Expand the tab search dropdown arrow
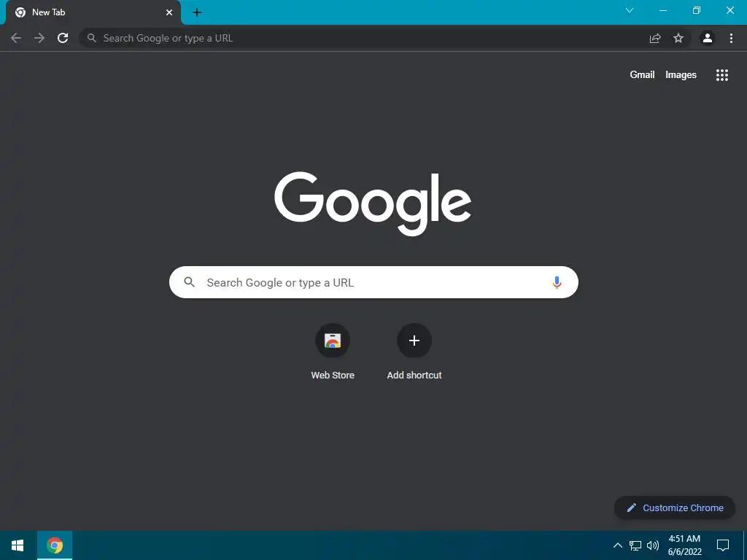The image size is (747, 560). coord(630,10)
